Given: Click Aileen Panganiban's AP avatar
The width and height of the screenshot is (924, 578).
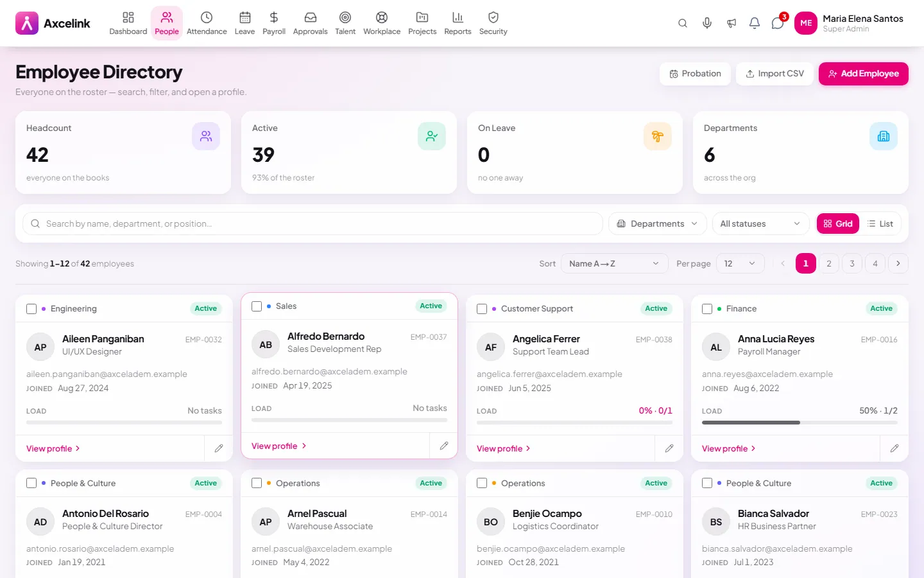Looking at the screenshot, I should click(x=40, y=347).
